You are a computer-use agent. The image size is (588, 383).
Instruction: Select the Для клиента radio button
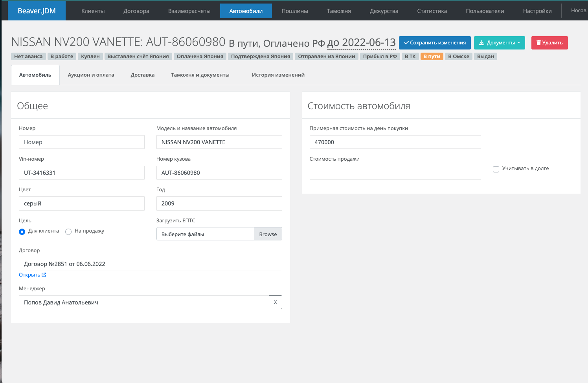pyautogui.click(x=22, y=232)
